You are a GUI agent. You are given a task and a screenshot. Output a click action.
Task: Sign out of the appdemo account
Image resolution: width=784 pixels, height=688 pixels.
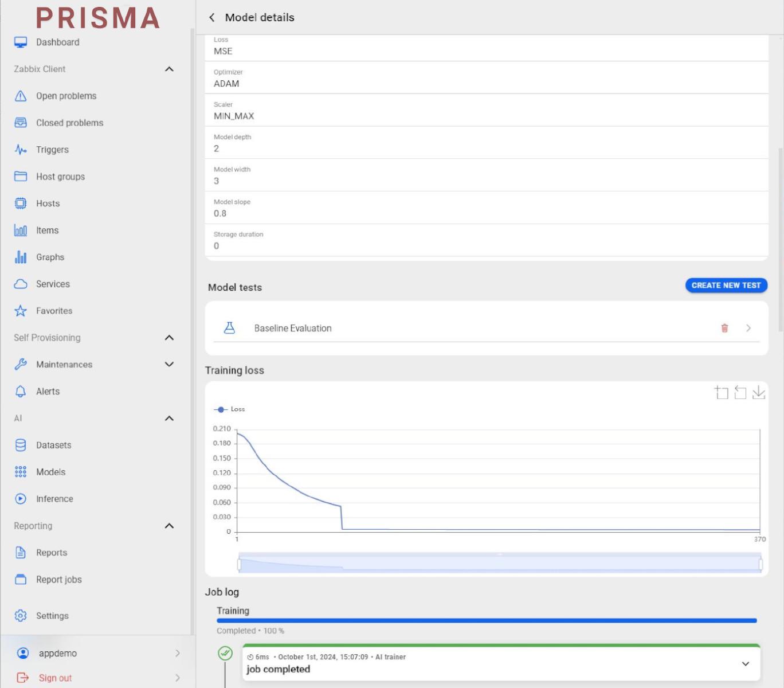click(54, 677)
